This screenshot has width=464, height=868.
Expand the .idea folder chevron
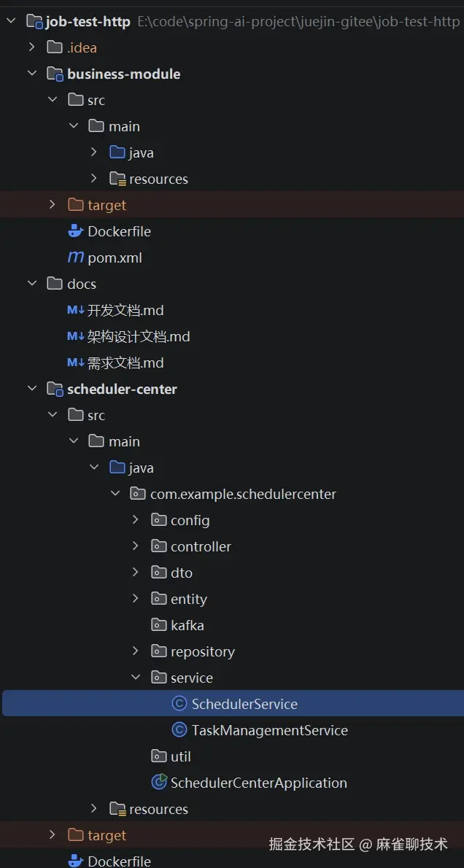pos(32,47)
